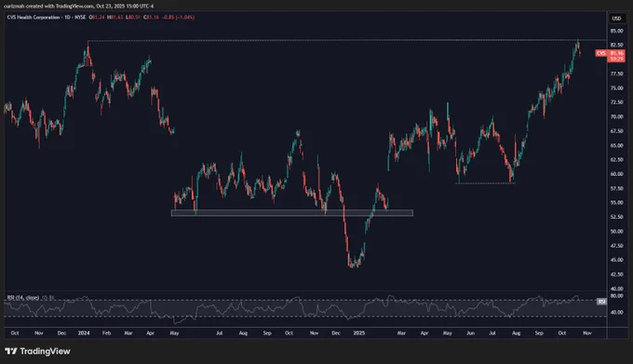
Task: Click the 52.50 price axis label
Action: tap(616, 217)
